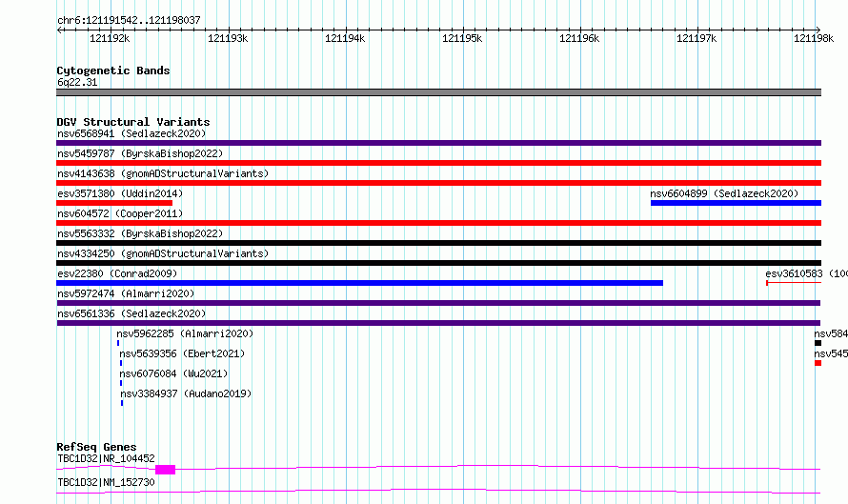Image resolution: width=848 pixels, height=504 pixels.
Task: Click the nsv5972474 purple variant bar
Action: pos(438,303)
